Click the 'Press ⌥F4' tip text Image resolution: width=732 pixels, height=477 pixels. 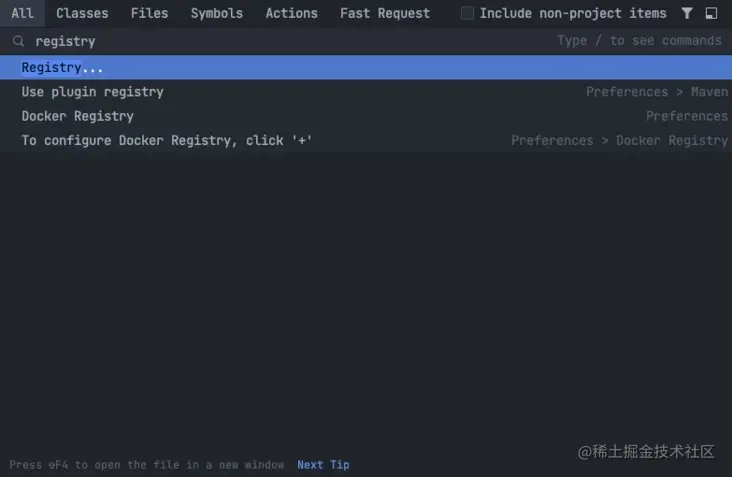pyautogui.click(x=146, y=465)
